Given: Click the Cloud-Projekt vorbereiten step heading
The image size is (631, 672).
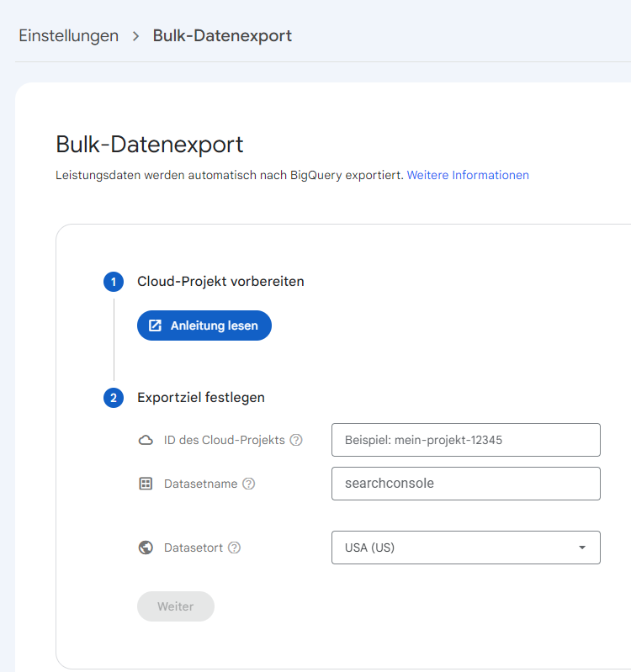Looking at the screenshot, I should (220, 282).
